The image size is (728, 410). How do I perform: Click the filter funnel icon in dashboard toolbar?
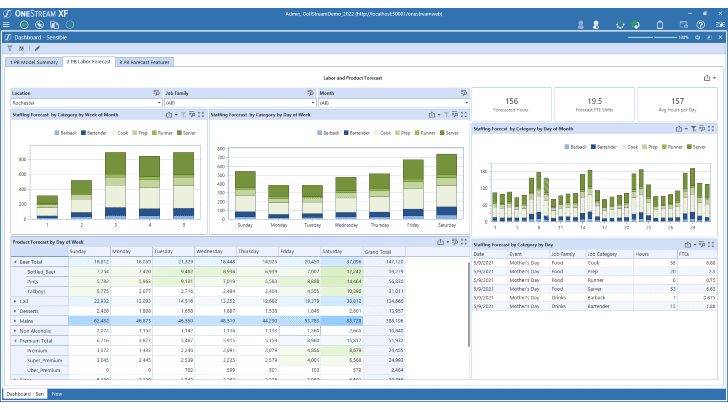coord(9,47)
